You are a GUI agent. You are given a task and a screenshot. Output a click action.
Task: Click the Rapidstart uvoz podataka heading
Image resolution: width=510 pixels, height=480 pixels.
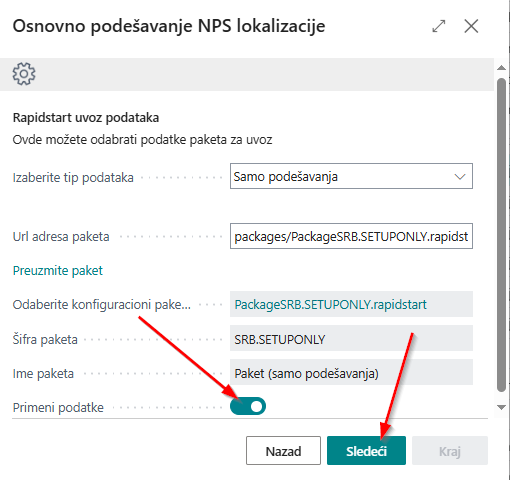(86, 118)
